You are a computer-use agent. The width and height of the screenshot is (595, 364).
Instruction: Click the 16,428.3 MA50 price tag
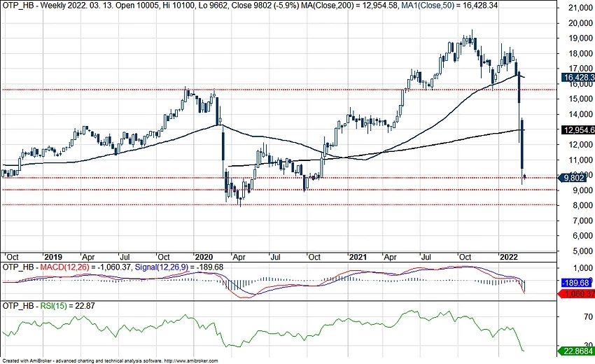coord(577,77)
